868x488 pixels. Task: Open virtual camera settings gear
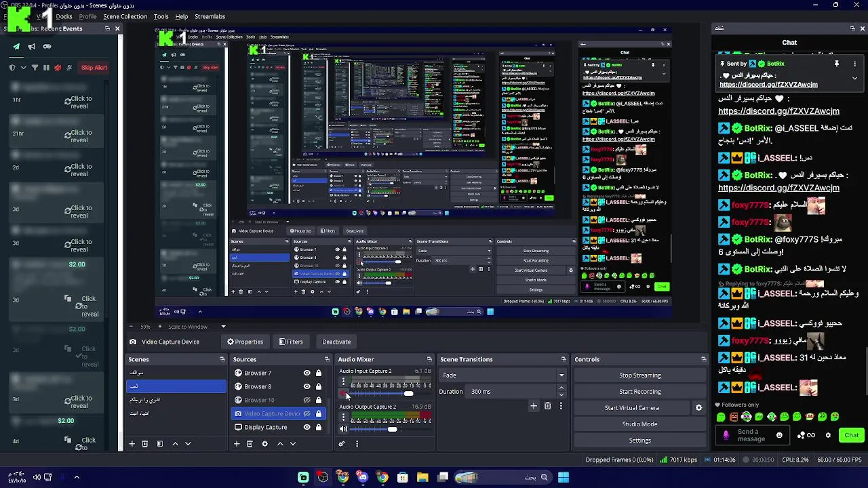point(699,408)
